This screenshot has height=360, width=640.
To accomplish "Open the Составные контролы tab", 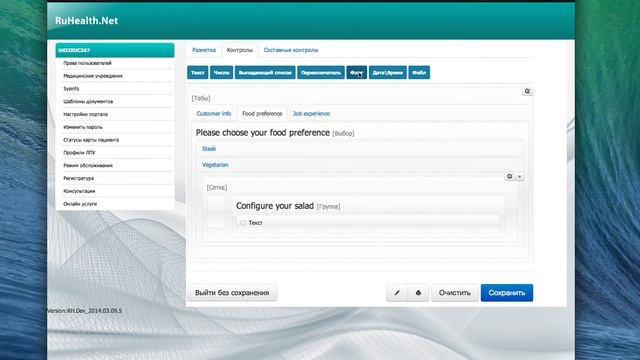I will click(291, 50).
